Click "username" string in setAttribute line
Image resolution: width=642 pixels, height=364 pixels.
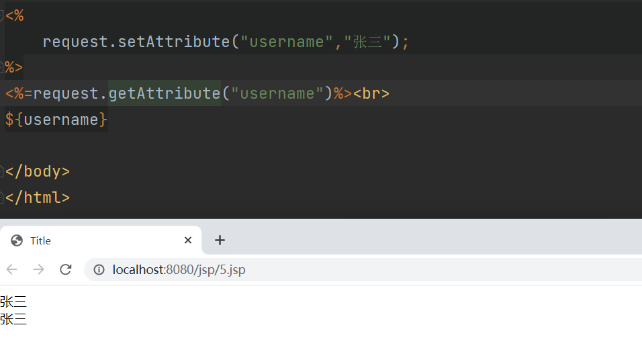[287, 42]
